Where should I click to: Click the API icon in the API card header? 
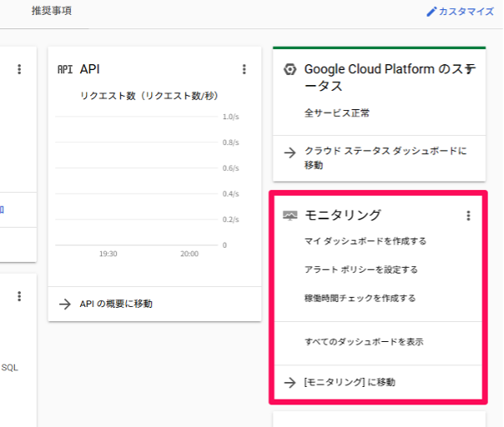[x=65, y=69]
